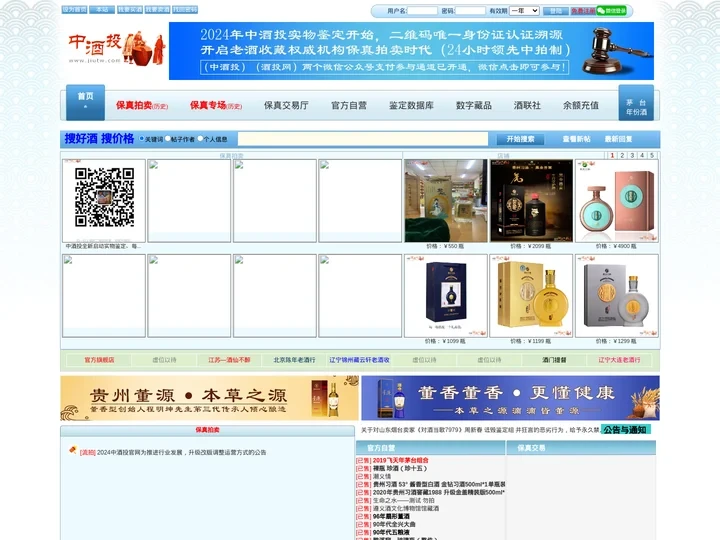The height and width of the screenshot is (540, 720).
Task: Open 保真专场 navigation item
Action: coord(216,106)
